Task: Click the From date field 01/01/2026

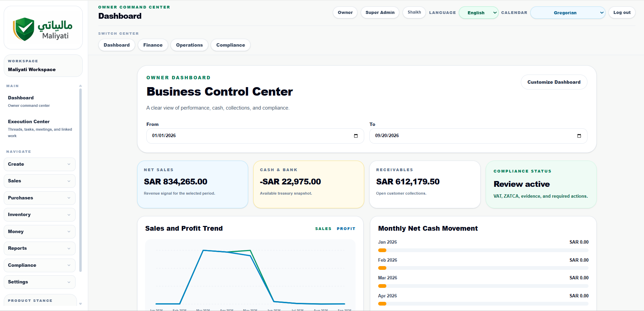Action: [255, 136]
